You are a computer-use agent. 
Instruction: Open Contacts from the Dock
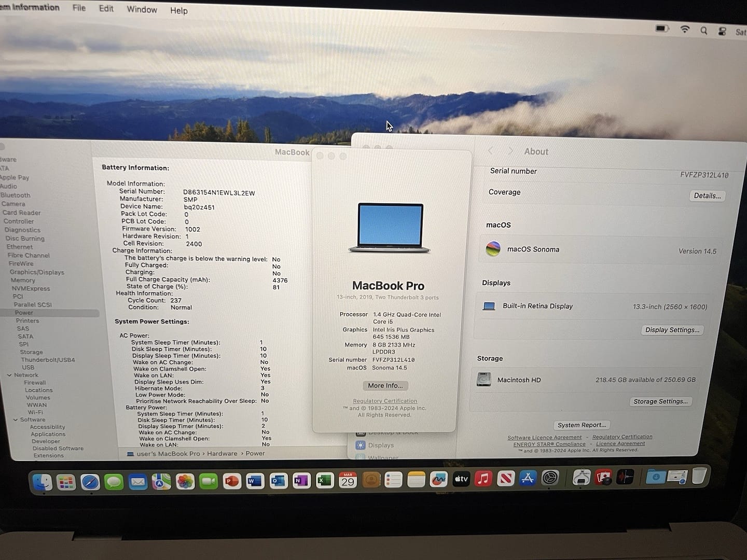click(x=371, y=480)
